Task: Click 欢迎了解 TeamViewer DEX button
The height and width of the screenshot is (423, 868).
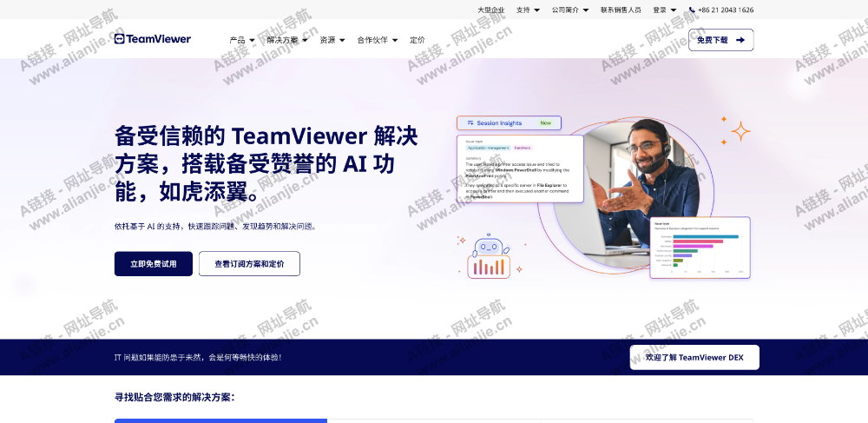Action: tap(694, 357)
